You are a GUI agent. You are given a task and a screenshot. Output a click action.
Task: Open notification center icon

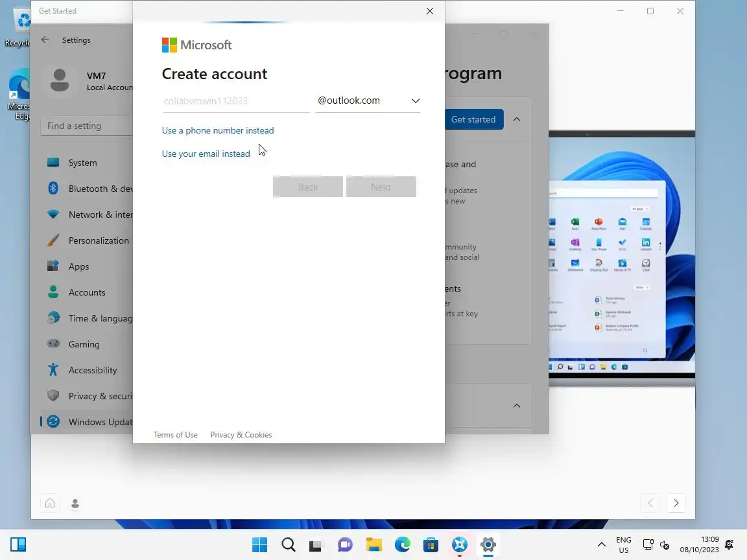pyautogui.click(x=729, y=544)
